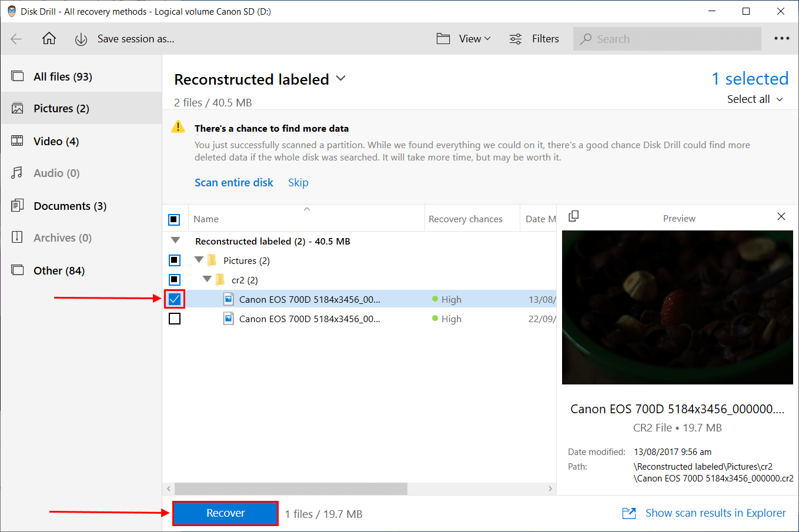Image resolution: width=799 pixels, height=532 pixels.
Task: Click the Disk Drill app icon in the title bar
Action: point(11,11)
